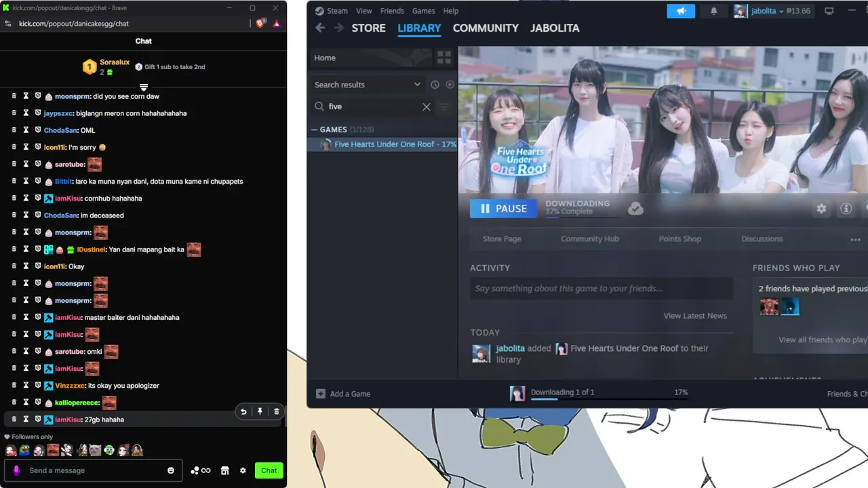This screenshot has height=488, width=868.
Task: Delete the '27gb hahaha' message via trash icon
Action: pos(277,411)
